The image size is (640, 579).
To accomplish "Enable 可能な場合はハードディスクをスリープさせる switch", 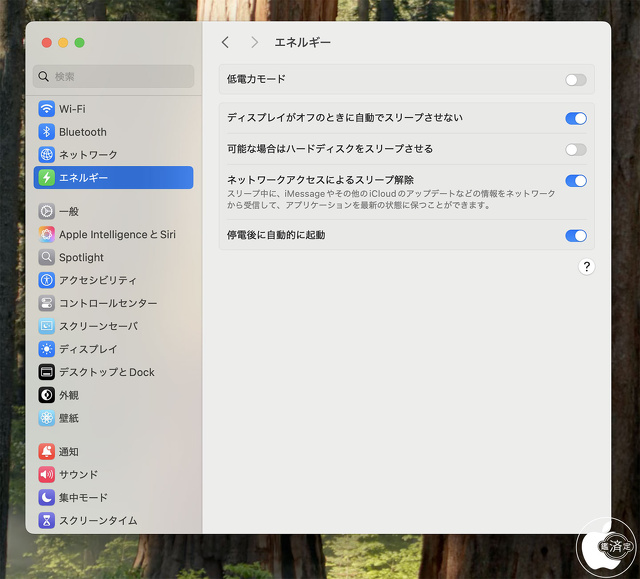I will click(x=575, y=149).
